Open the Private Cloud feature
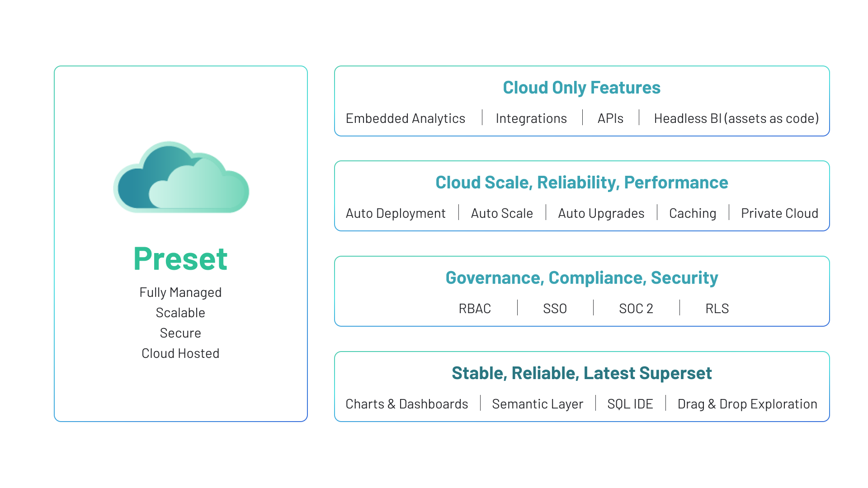 click(x=779, y=213)
